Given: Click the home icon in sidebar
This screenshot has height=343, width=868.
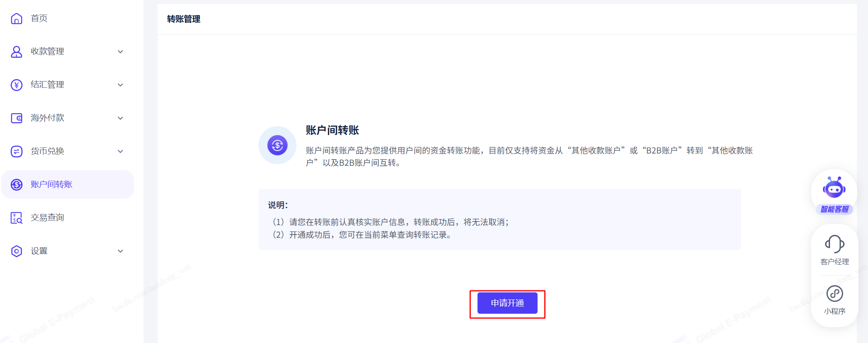Looking at the screenshot, I should (x=17, y=19).
